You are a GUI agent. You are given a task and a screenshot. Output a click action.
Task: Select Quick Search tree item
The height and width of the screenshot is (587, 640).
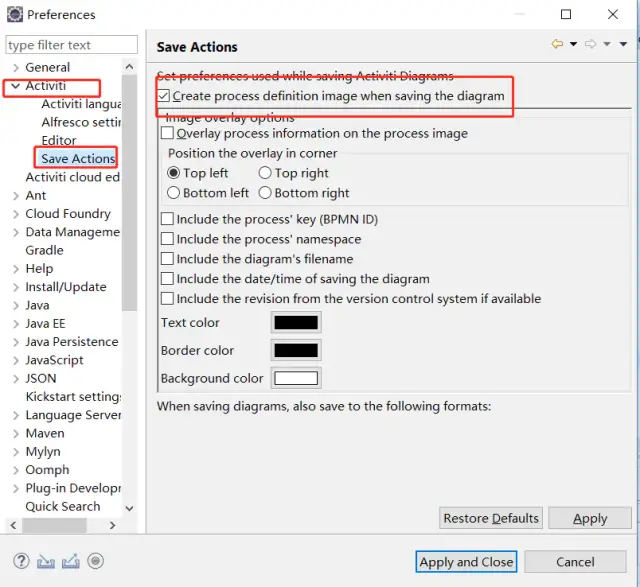pyautogui.click(x=63, y=507)
